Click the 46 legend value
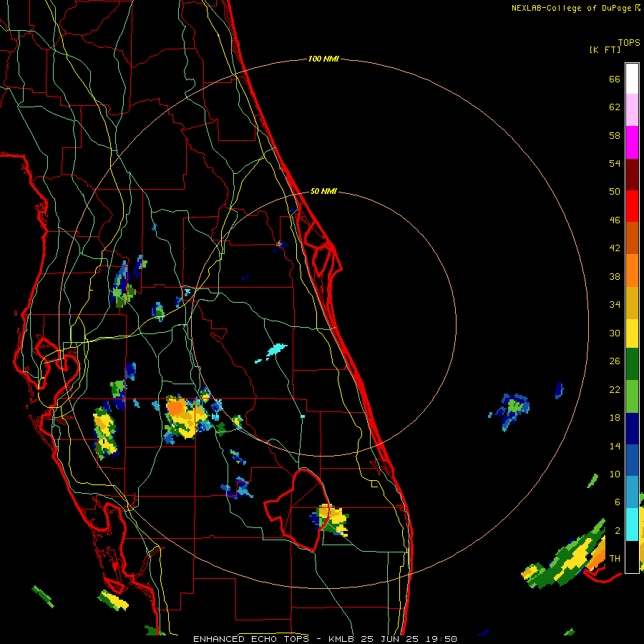Viewport: 644px width, 644px height. coord(615,220)
